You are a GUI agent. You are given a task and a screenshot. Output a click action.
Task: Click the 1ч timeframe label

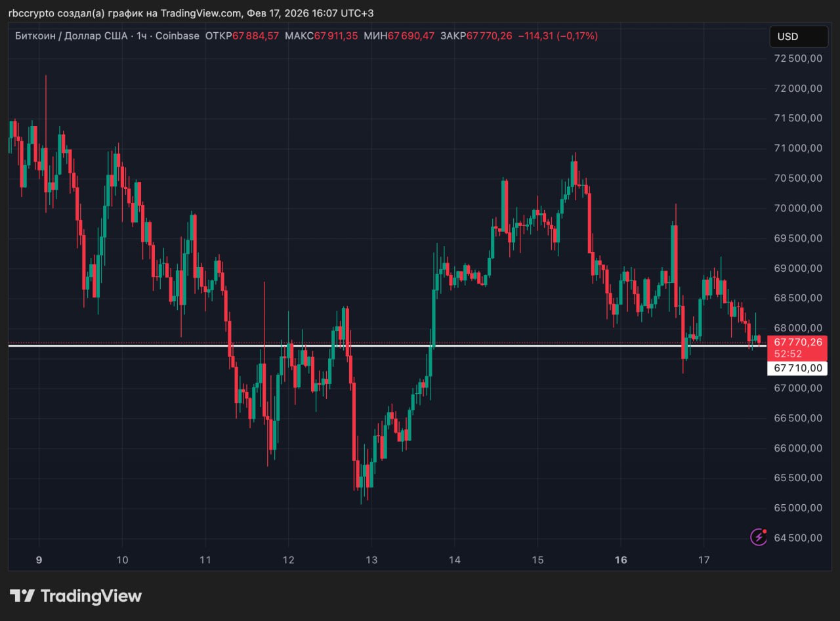coord(141,36)
